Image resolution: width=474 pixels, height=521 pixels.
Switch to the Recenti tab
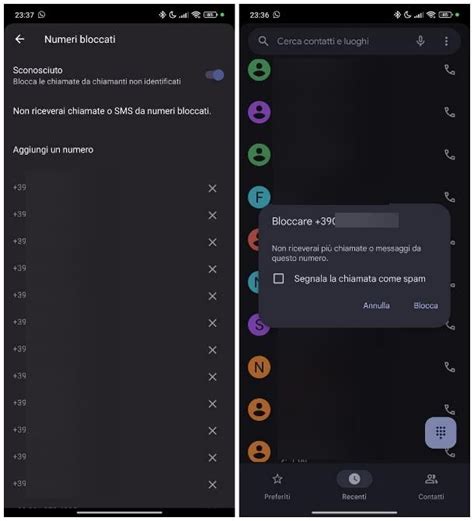354,486
